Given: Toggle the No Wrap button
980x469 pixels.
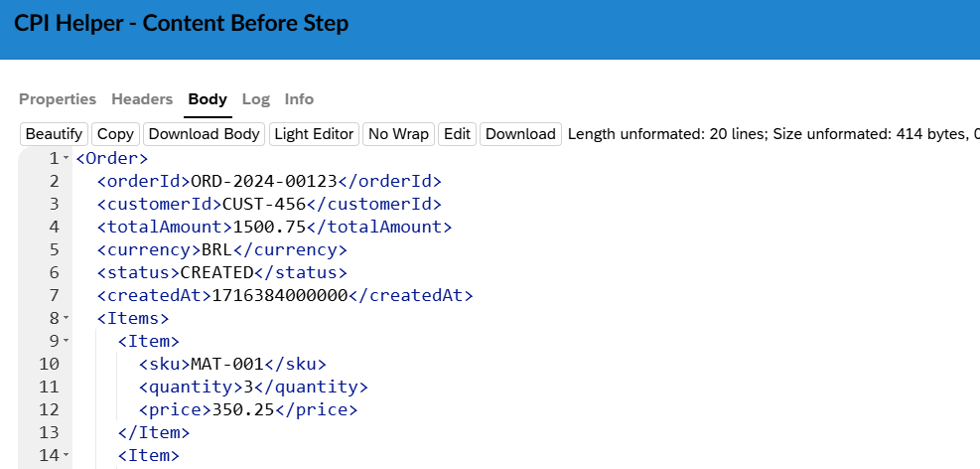Looking at the screenshot, I should (399, 134).
